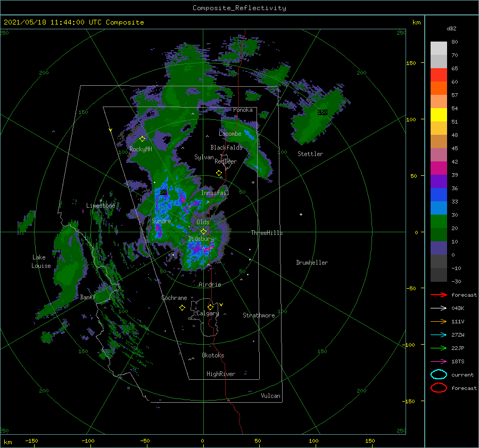Click the ThreeHills city label

[x=267, y=233]
